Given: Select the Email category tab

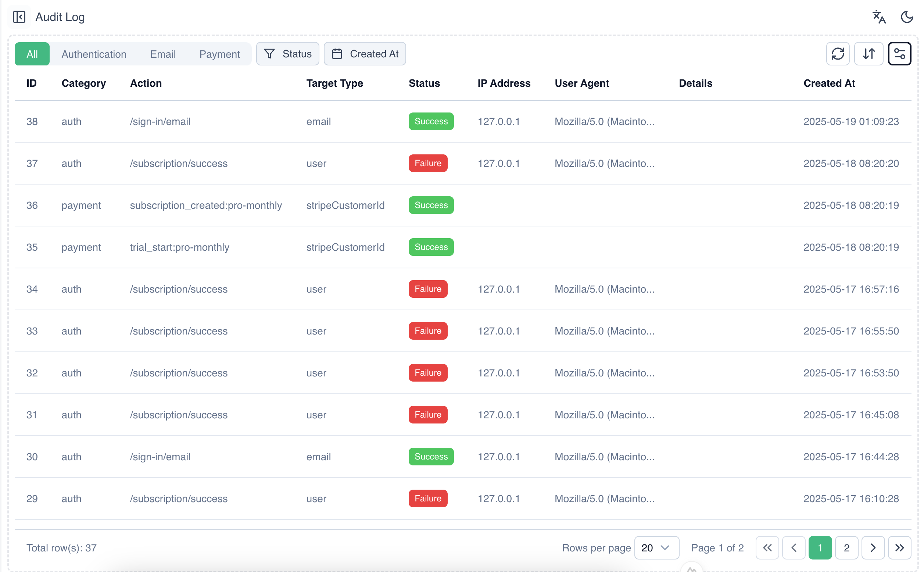Looking at the screenshot, I should [x=162, y=54].
